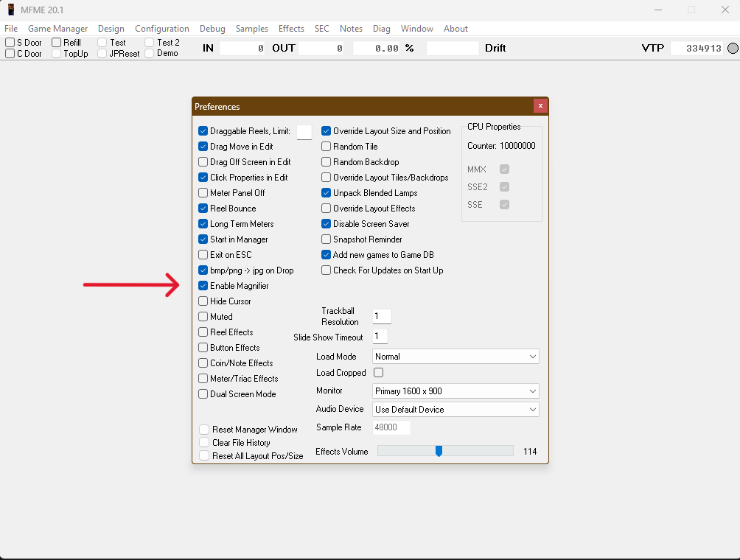Disable the Enable Magnifier checkbox

click(x=203, y=286)
